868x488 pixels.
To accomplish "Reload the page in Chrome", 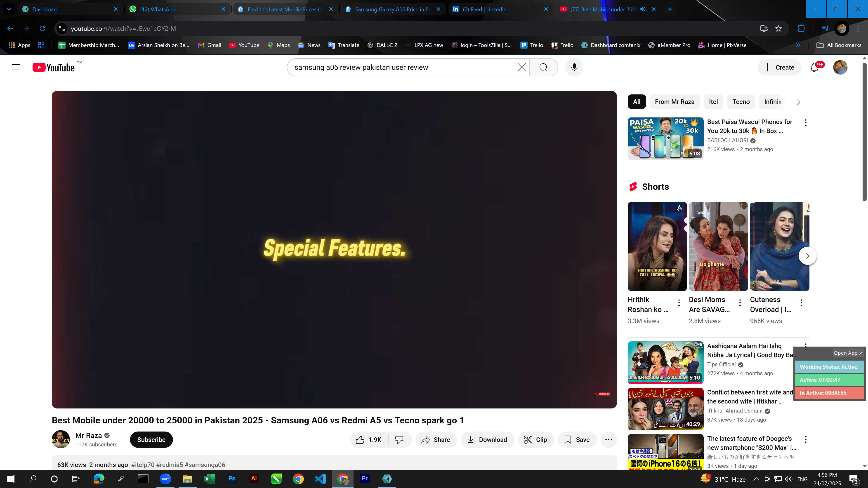I will pos(42,29).
